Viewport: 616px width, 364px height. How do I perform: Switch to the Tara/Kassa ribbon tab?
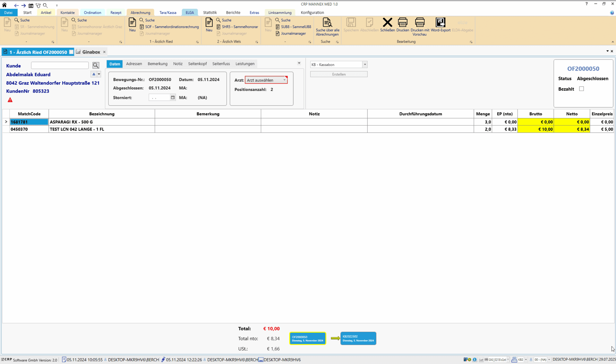(x=168, y=12)
